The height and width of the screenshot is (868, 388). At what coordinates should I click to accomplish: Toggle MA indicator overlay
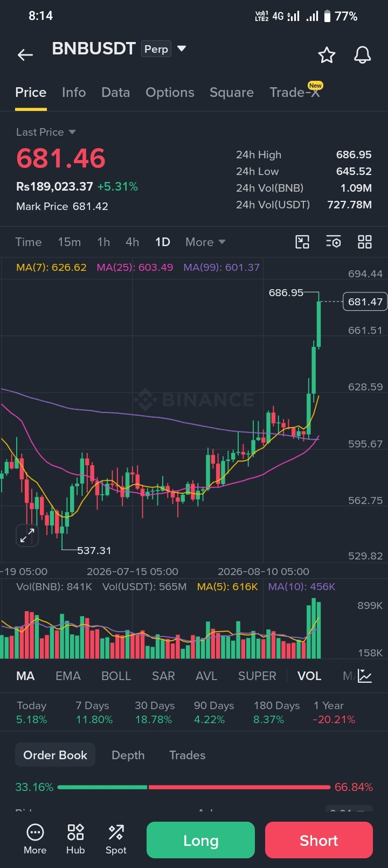[x=25, y=676]
